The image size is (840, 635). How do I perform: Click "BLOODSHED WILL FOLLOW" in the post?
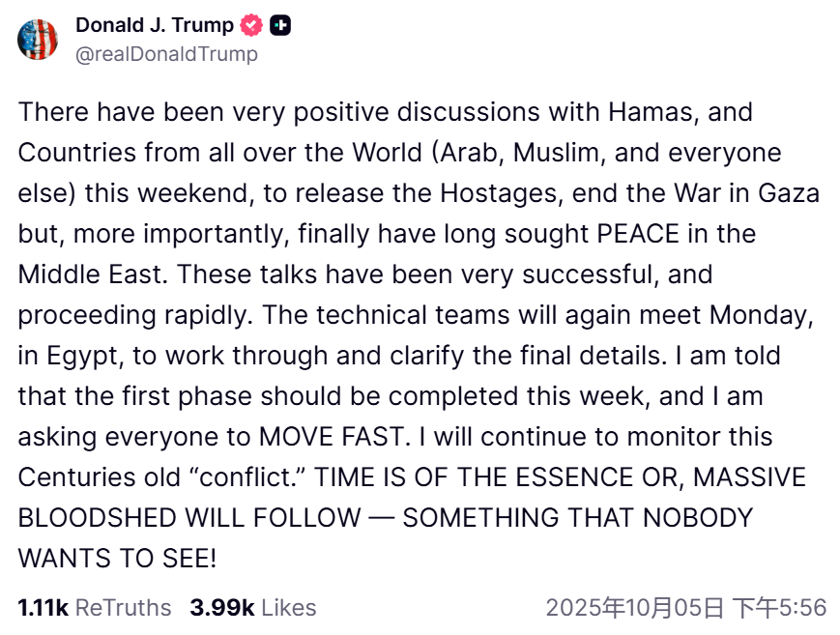(189, 518)
